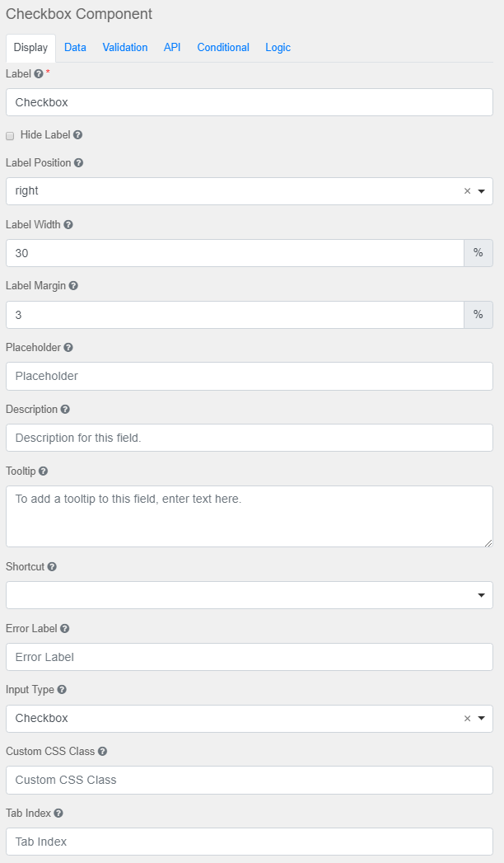Viewport: 504px width, 863px height.
Task: Switch to the Data tab
Action: pyautogui.click(x=75, y=47)
